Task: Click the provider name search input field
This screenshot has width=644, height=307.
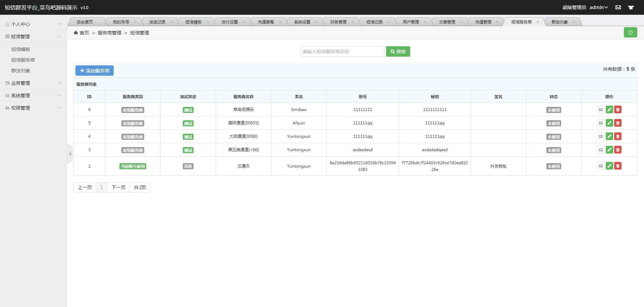Action: click(342, 51)
